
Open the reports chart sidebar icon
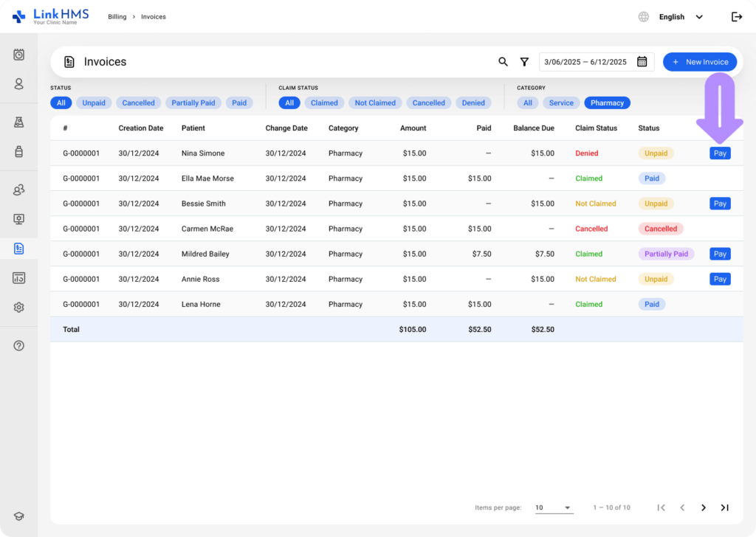click(x=18, y=278)
